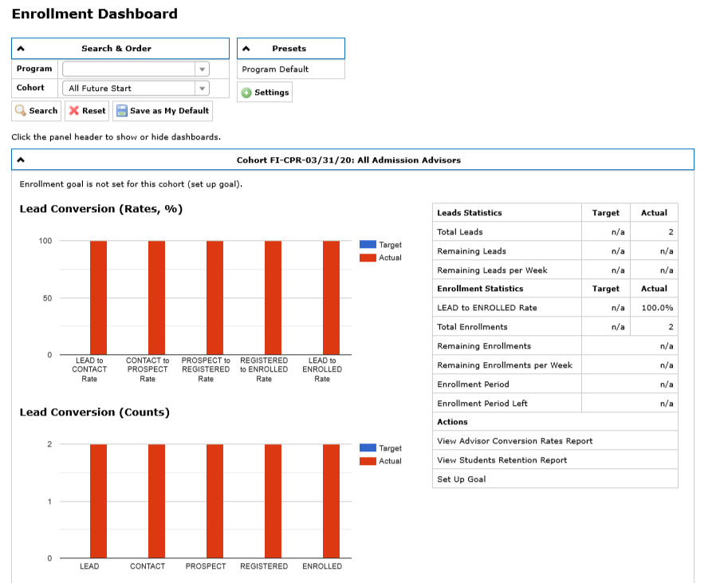
Task: Click the PROSPECT to REGISTERED Rate bar
Action: (x=215, y=297)
